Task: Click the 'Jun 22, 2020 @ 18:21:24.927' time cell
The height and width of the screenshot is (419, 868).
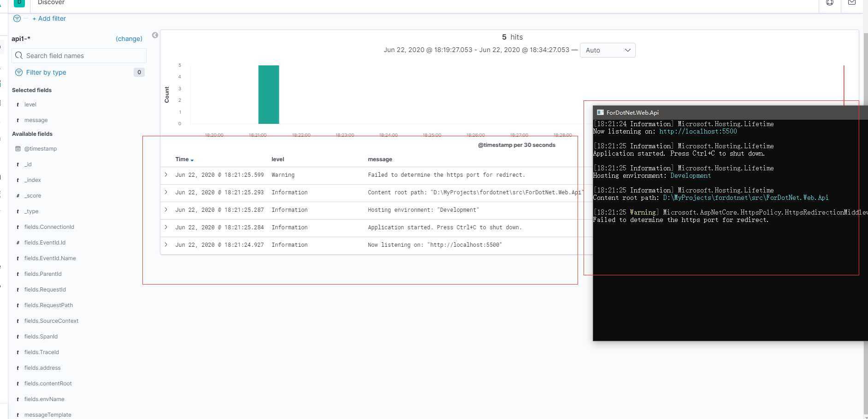Action: (219, 245)
